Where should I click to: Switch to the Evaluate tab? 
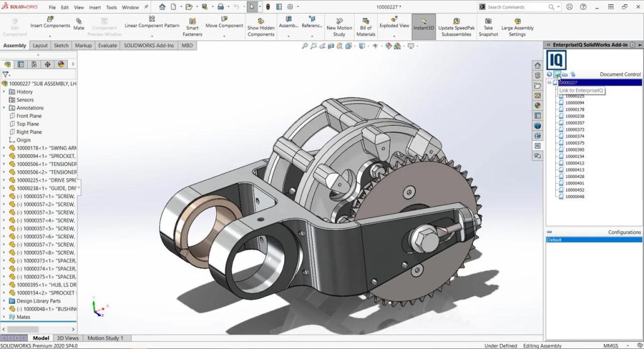tap(107, 46)
